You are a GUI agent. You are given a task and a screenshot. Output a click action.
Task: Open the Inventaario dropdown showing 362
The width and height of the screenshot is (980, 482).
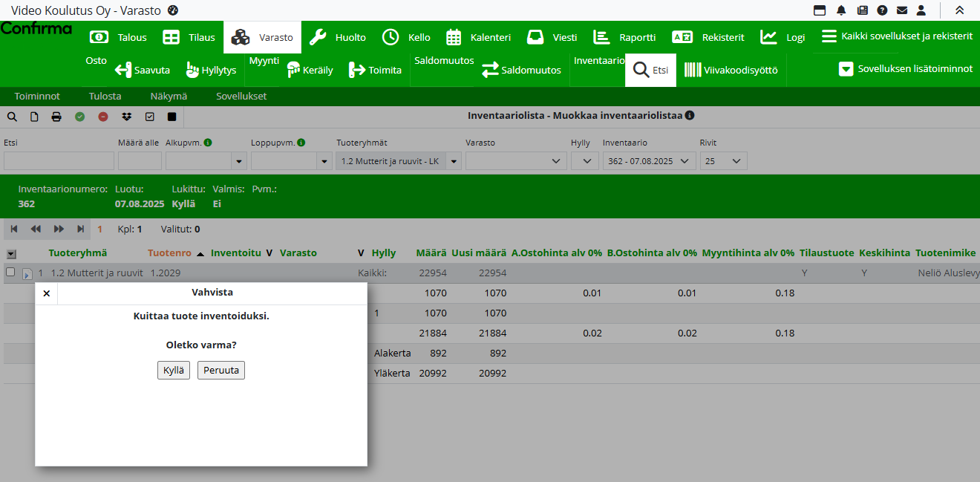pyautogui.click(x=649, y=161)
